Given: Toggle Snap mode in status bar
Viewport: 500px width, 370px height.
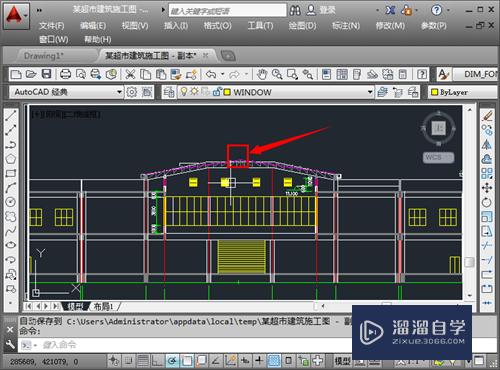Looking at the screenshot, I should click(x=128, y=361).
